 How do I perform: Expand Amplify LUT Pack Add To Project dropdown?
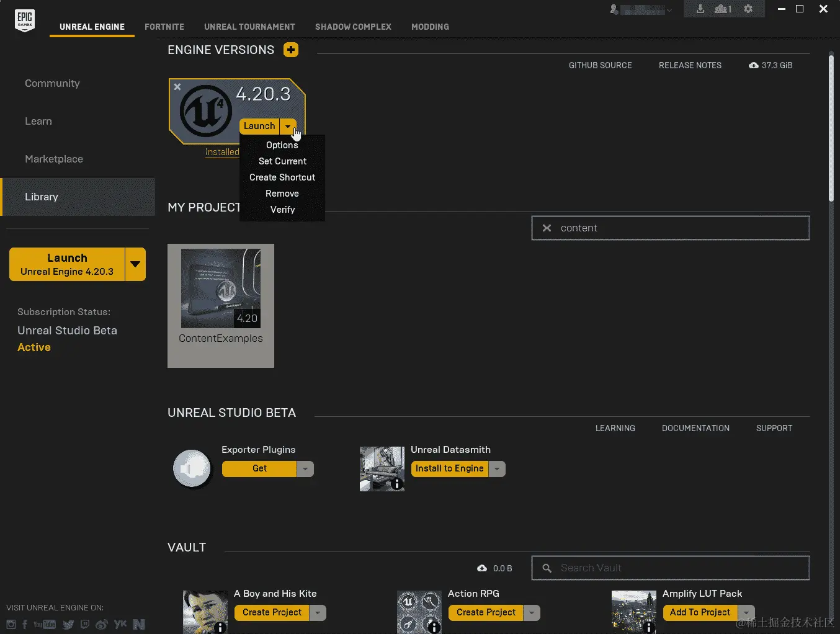[x=746, y=613]
